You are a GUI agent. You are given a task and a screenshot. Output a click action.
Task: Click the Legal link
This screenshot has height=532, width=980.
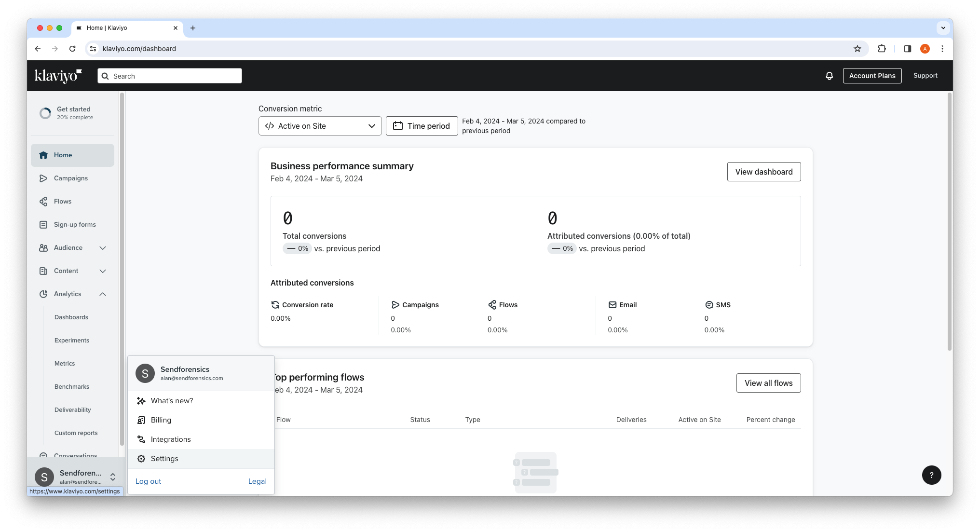[258, 481]
